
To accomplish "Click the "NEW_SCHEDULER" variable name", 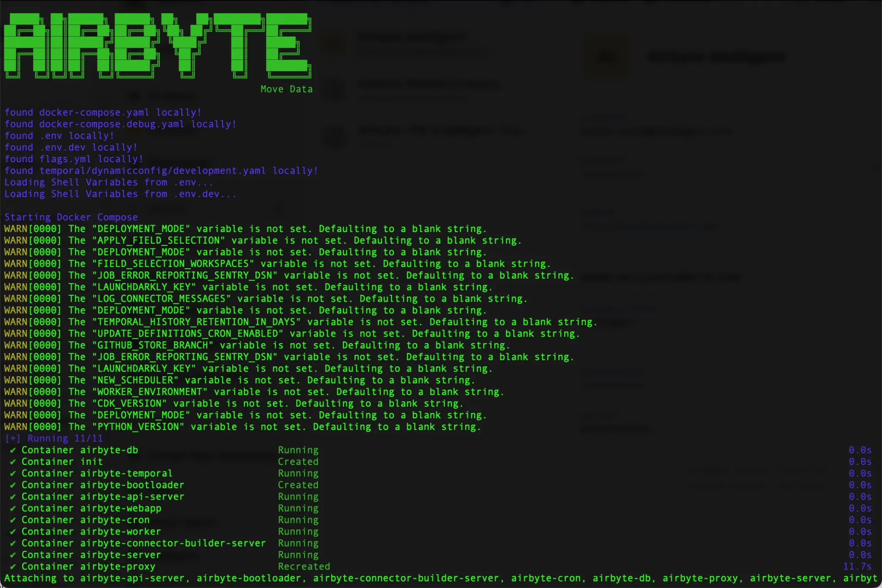I will coord(135,380).
